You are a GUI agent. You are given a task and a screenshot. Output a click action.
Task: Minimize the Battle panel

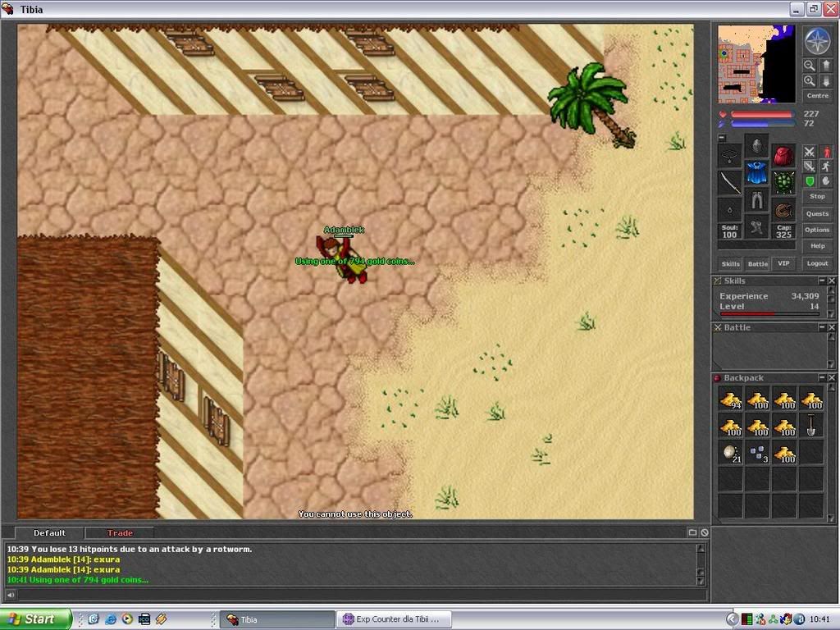[x=822, y=326]
